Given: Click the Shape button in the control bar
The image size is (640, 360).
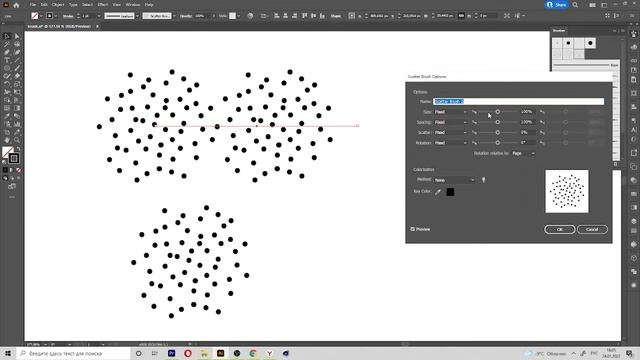Looking at the screenshot, I should click(x=336, y=16).
